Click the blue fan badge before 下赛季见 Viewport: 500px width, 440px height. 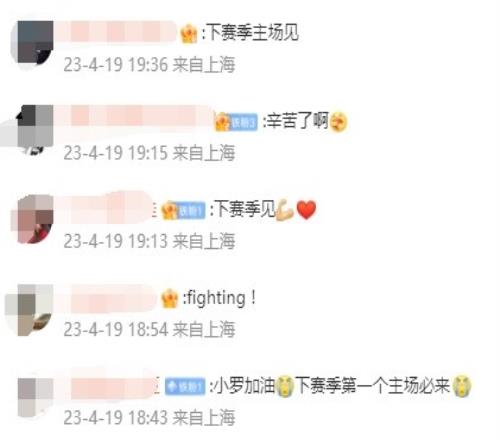pyautogui.click(x=191, y=211)
